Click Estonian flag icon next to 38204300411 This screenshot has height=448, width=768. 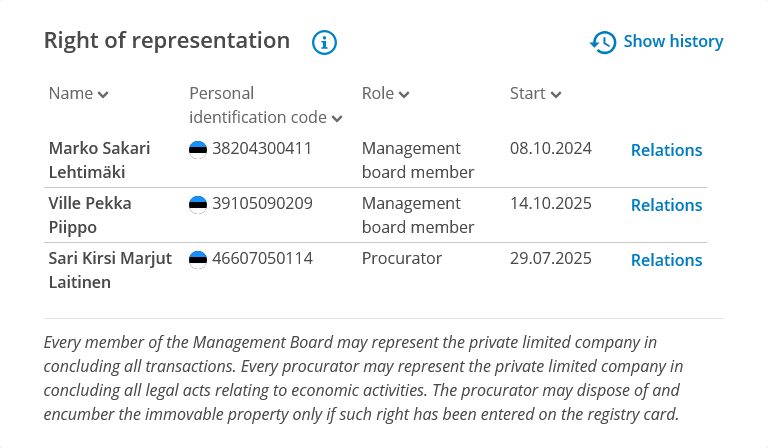click(x=198, y=149)
